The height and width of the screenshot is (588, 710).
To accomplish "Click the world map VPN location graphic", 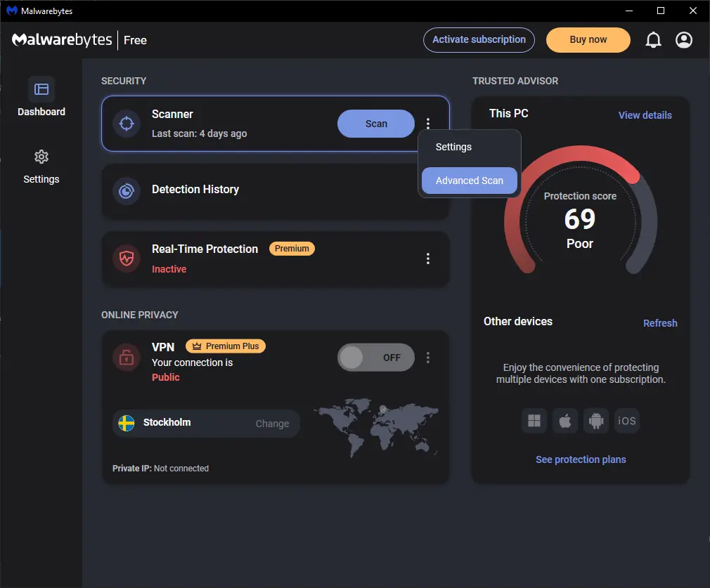I will click(x=377, y=427).
